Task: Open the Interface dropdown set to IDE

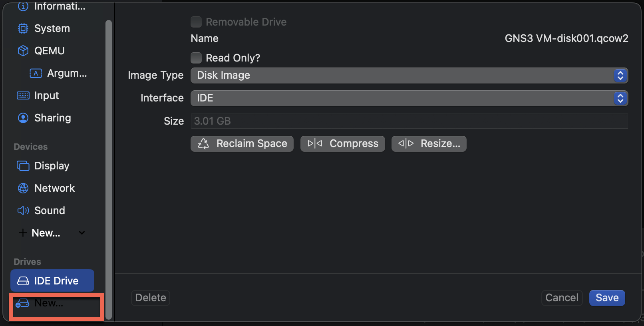Action: pos(409,98)
